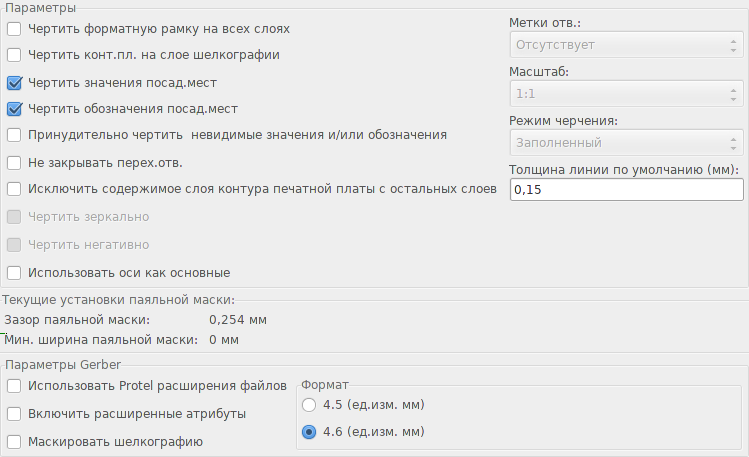Click the «Толщина линии по умолчанию» input field
The width and height of the screenshot is (749, 457).
click(626, 190)
